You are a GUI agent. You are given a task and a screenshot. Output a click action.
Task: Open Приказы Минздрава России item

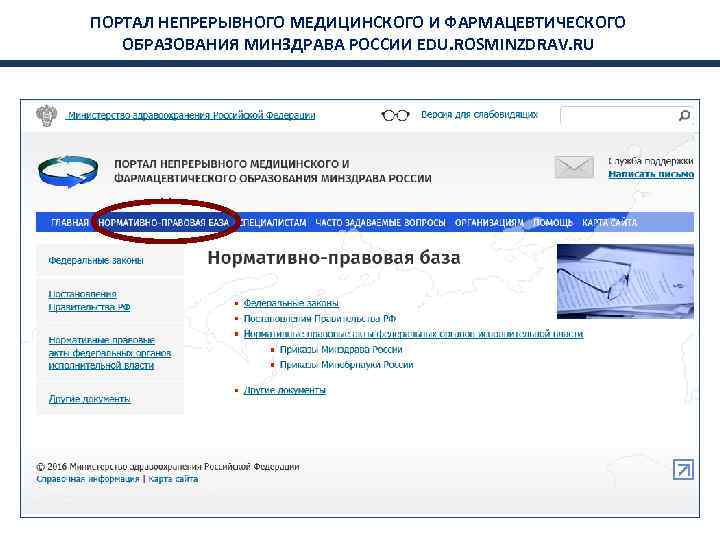pos(341,349)
